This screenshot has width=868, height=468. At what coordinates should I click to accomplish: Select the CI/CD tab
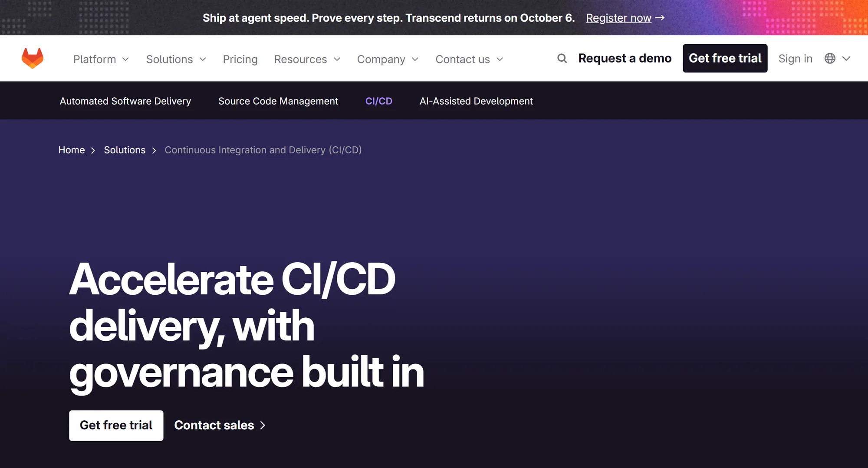click(379, 101)
